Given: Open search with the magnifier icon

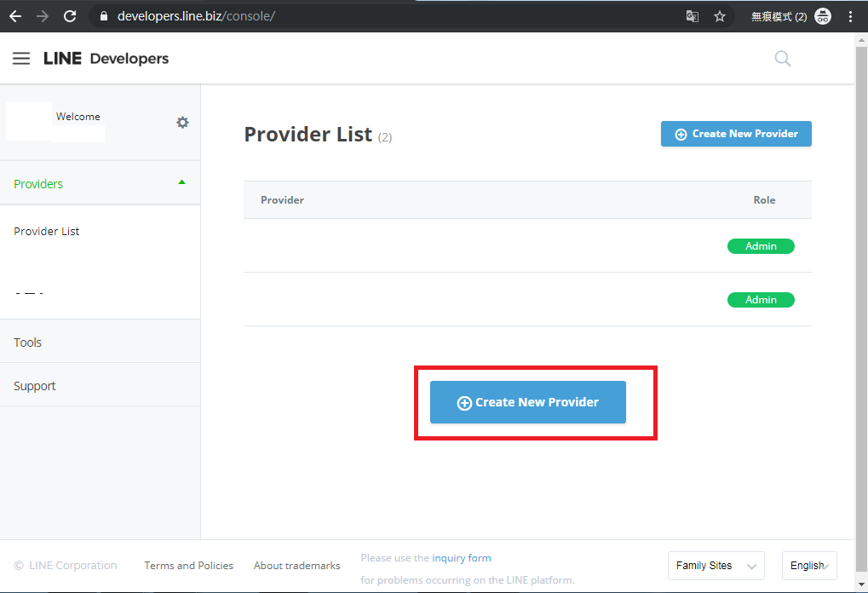Looking at the screenshot, I should (x=782, y=58).
